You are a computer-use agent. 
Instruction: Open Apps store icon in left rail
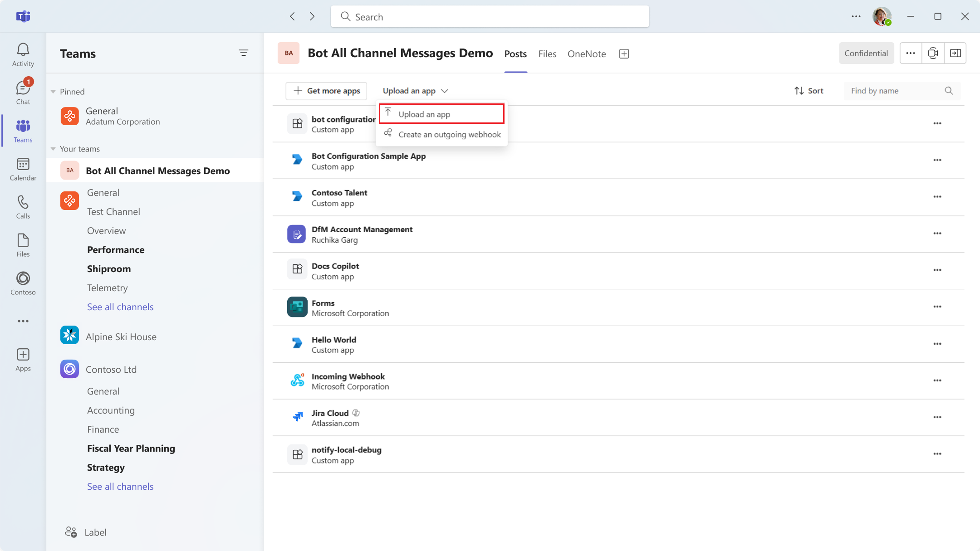(23, 360)
